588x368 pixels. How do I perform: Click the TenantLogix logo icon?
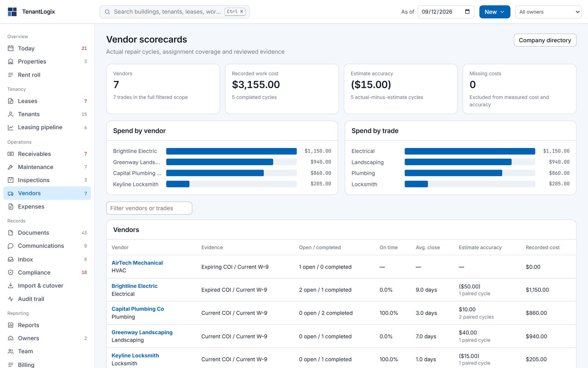tap(12, 12)
